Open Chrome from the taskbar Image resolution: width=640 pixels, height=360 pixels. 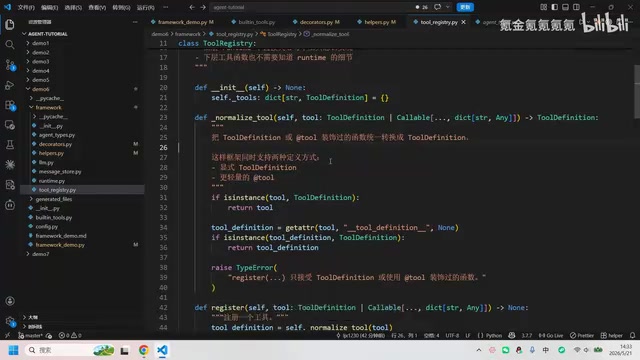144,350
